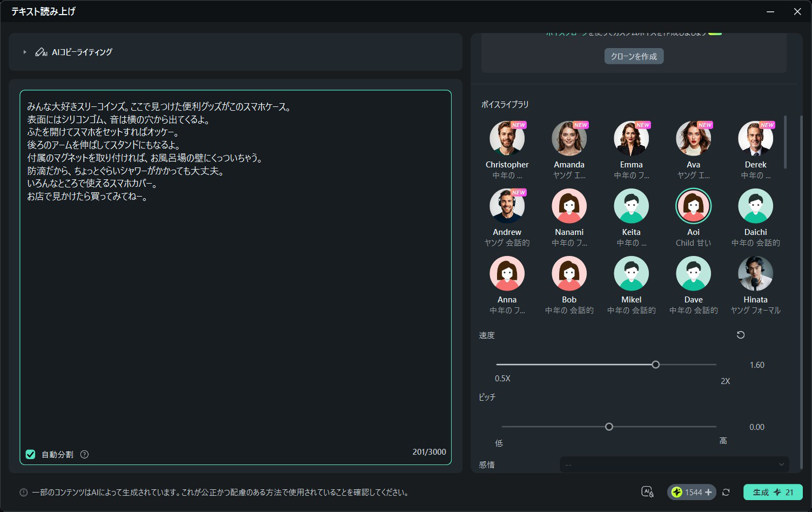The height and width of the screenshot is (512, 812).
Task: Click the plus icon to add more credits
Action: click(708, 492)
